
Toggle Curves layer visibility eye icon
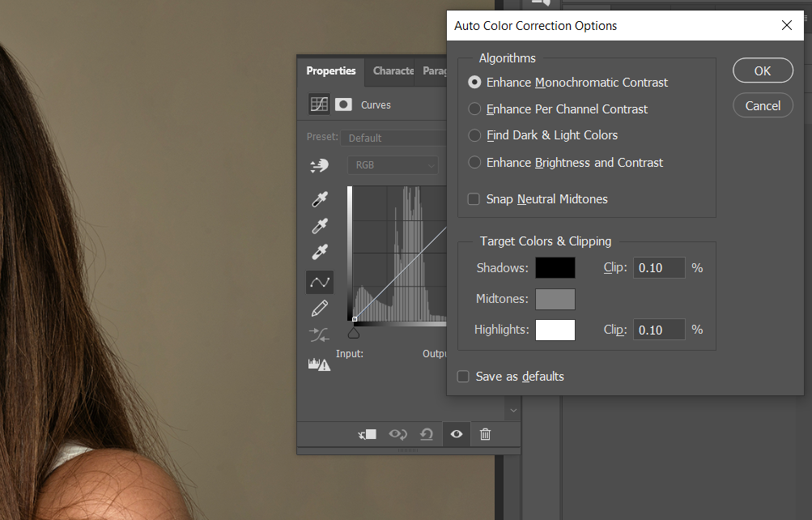click(457, 434)
